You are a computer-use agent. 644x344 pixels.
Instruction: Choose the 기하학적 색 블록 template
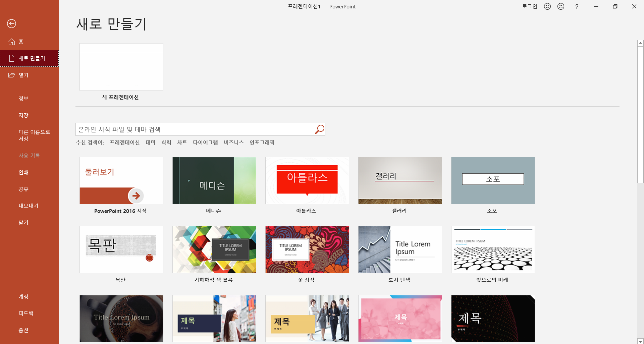click(214, 250)
